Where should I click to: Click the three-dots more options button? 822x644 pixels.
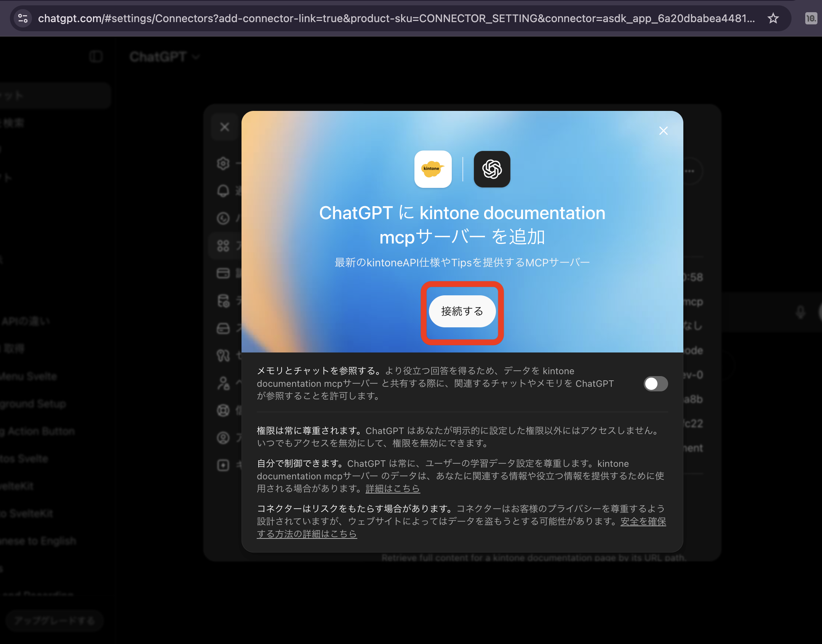[x=689, y=171]
